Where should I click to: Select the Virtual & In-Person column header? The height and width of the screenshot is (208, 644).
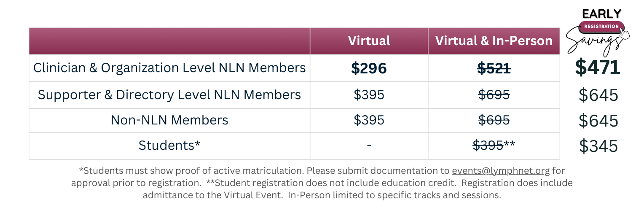[x=494, y=41]
